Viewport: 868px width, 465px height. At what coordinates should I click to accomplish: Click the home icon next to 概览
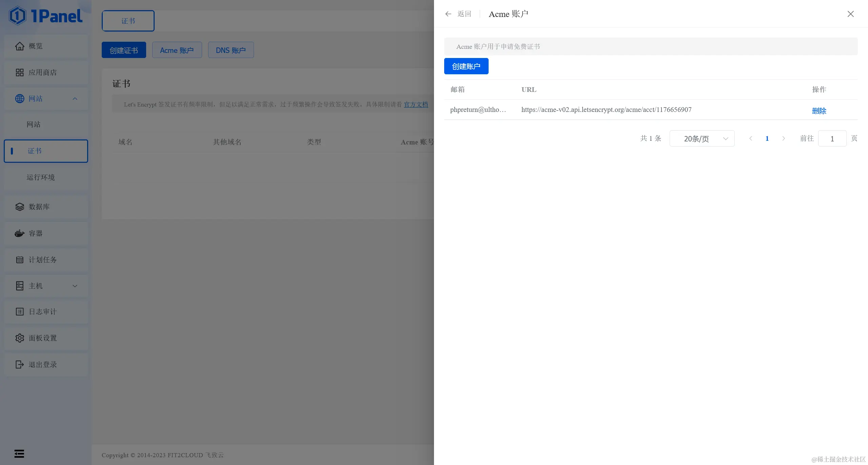pyautogui.click(x=20, y=46)
